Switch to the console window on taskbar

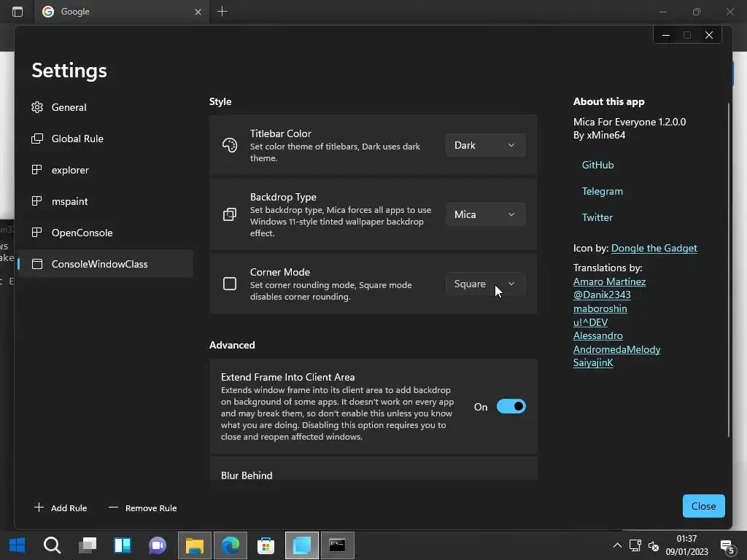tap(337, 545)
